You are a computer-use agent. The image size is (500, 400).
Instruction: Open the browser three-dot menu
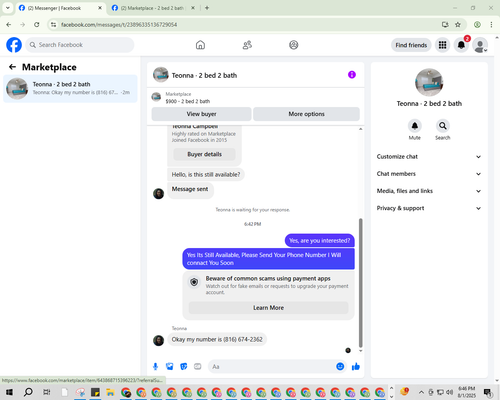[x=491, y=25]
